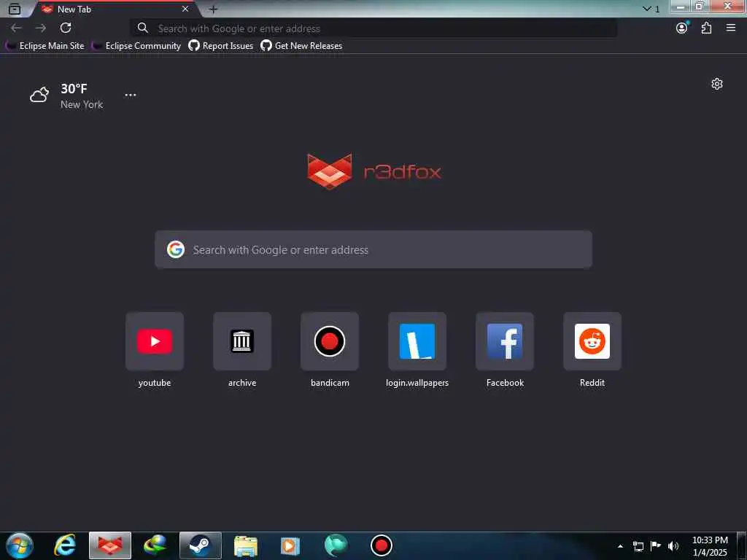Open the archive shortcut tile

(242, 341)
